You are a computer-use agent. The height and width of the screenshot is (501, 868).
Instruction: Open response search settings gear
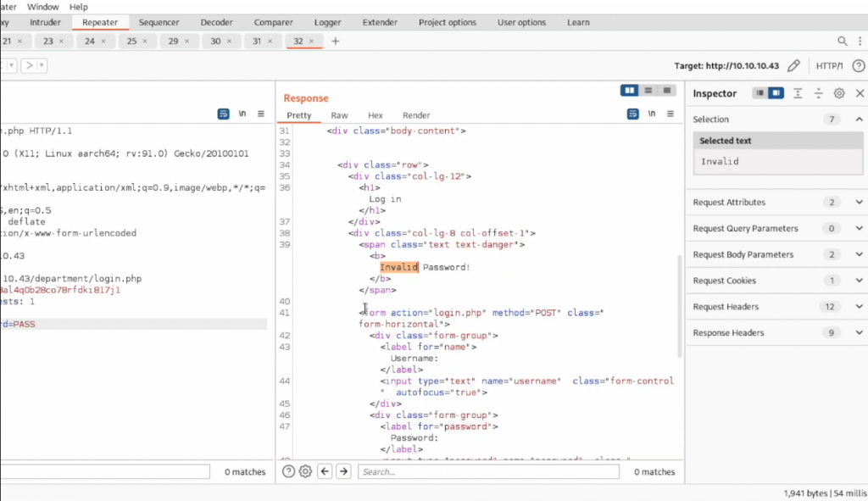click(x=305, y=472)
